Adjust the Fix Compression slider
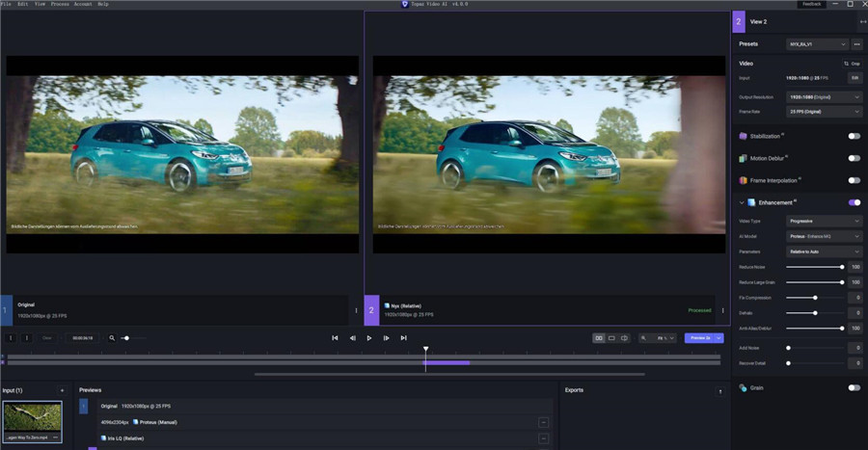This screenshot has width=868, height=450. point(815,298)
